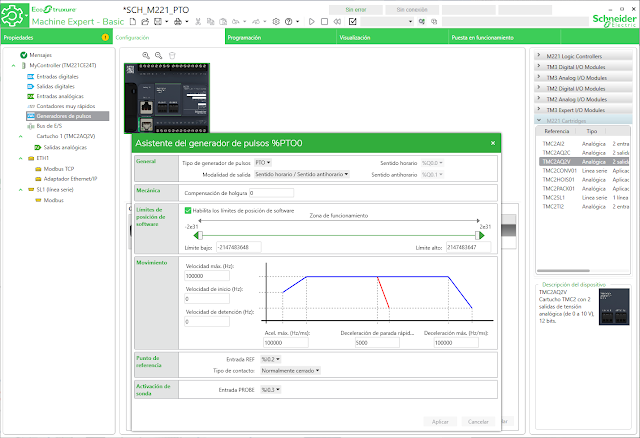640x438 pixels.
Task: Click the delete trash icon above controller
Action: coord(172,56)
